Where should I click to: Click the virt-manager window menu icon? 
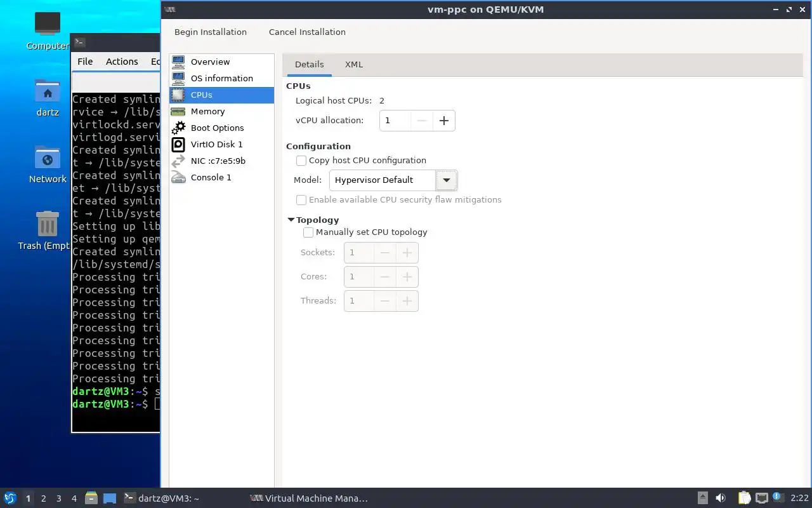(169, 10)
